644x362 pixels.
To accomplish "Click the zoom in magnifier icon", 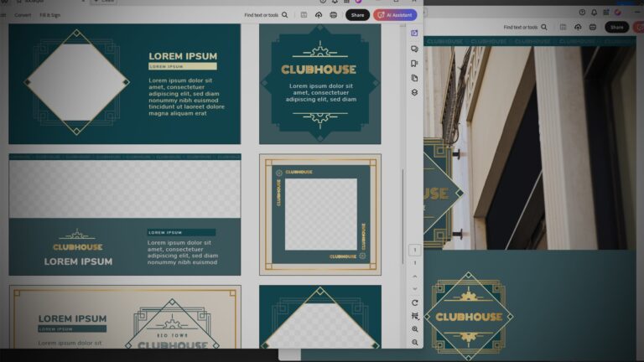I will coord(414,329).
